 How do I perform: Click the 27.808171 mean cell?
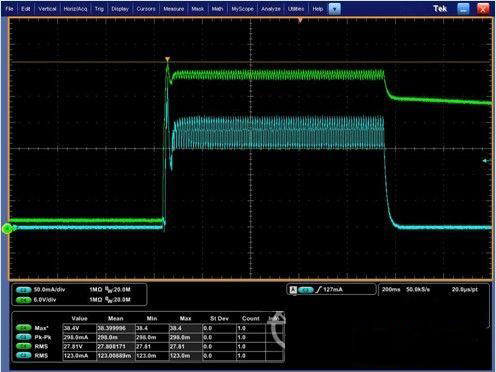116,347
